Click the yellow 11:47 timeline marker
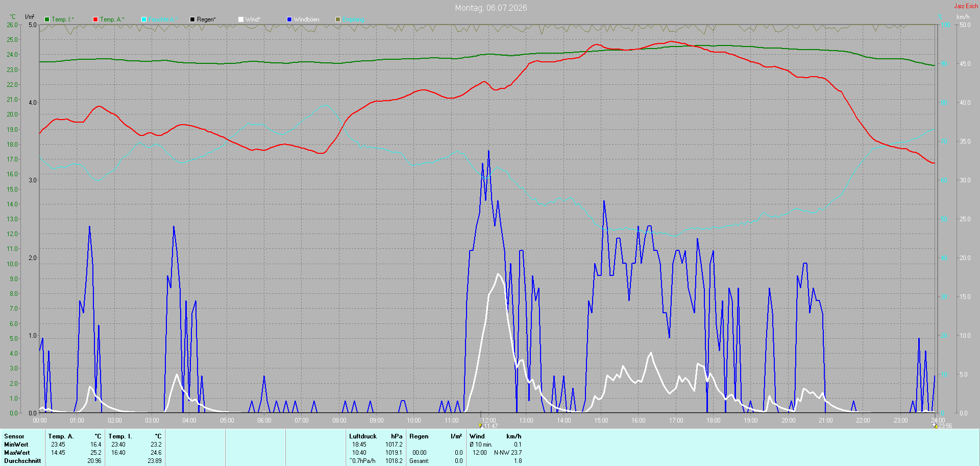Image resolution: width=980 pixels, height=466 pixels. 480,425
